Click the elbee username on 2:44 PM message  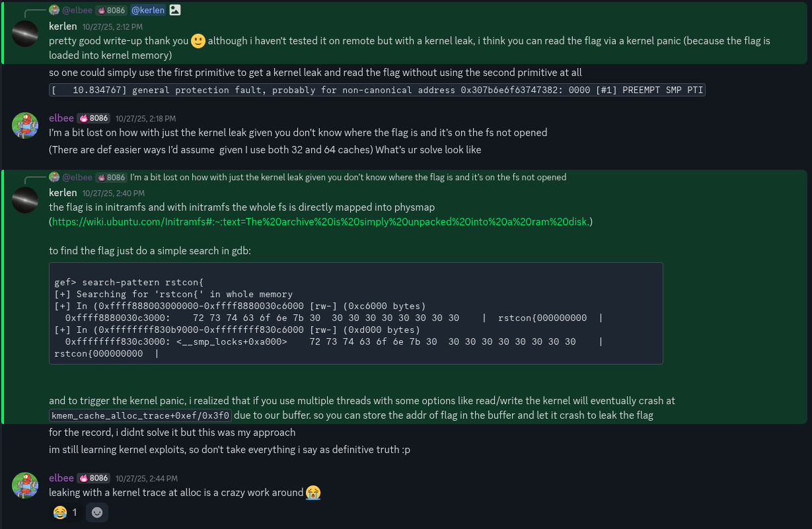61,478
